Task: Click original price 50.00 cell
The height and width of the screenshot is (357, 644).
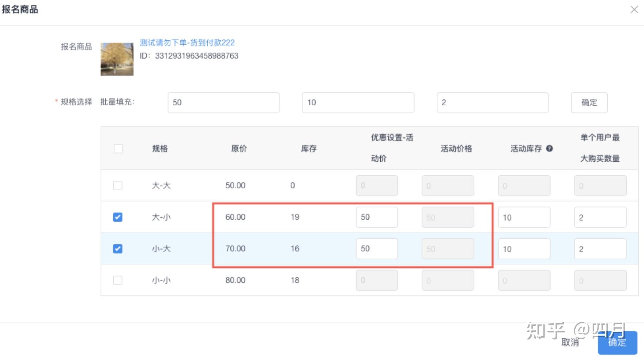Action: 236,185
